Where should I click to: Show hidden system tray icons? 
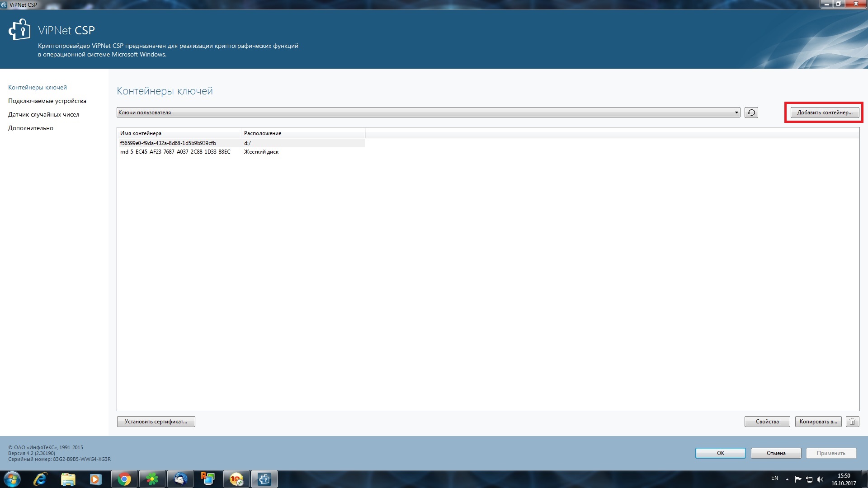(788, 479)
